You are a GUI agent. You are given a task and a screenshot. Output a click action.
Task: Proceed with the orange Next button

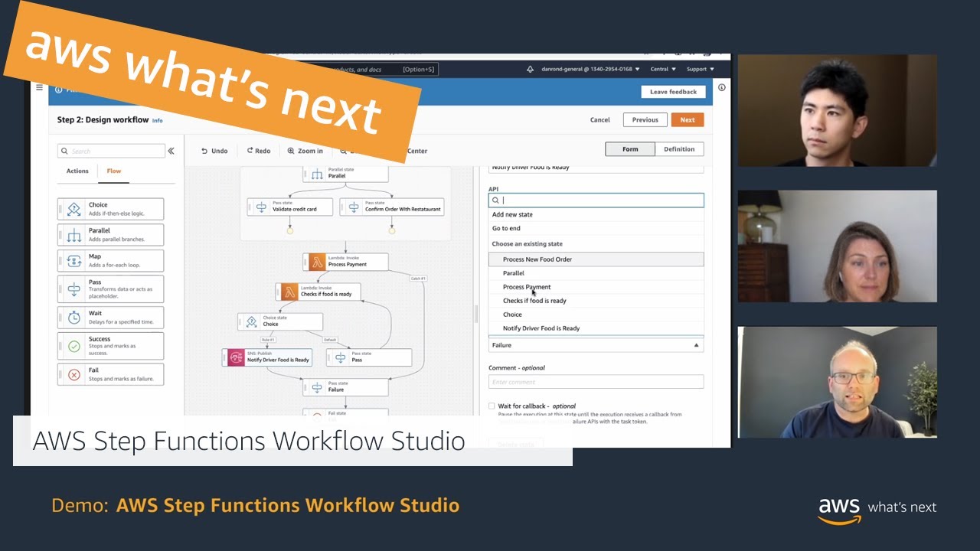tap(688, 119)
